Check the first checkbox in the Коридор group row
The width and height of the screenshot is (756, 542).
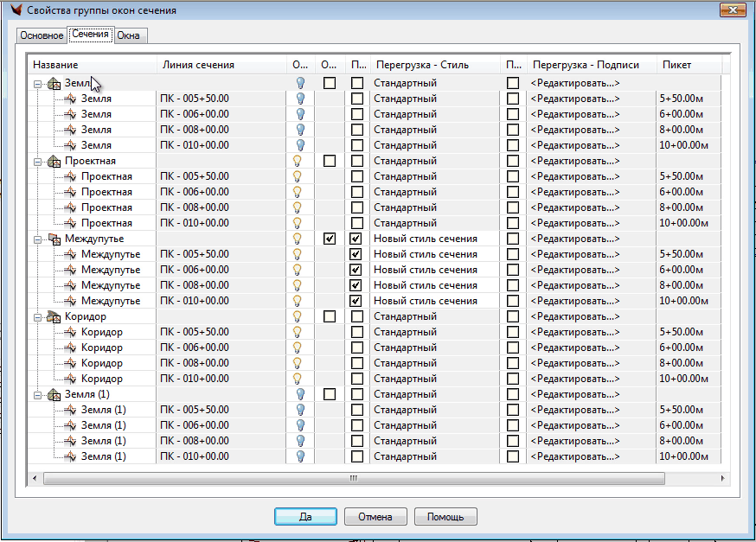point(330,316)
